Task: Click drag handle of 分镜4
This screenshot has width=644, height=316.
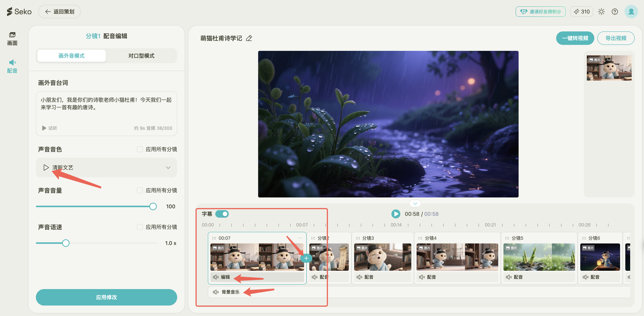Action: pyautogui.click(x=420, y=238)
